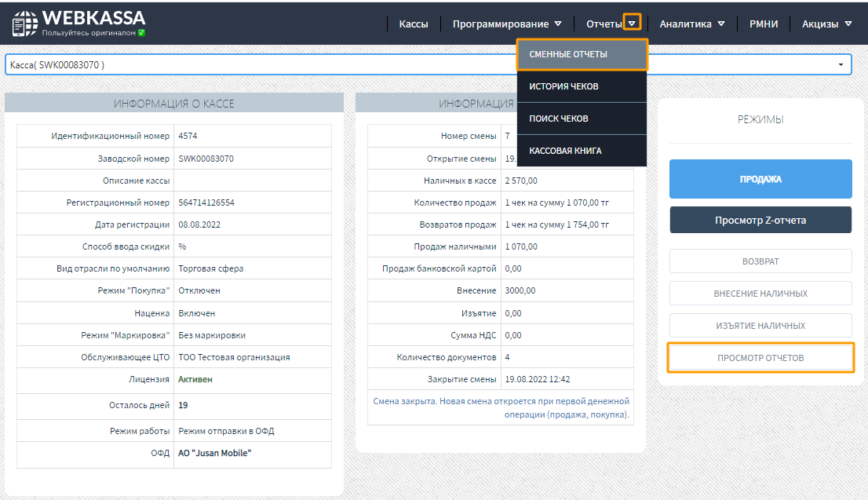The width and height of the screenshot is (868, 500).
Task: Click document count value 4
Action: 507,357
